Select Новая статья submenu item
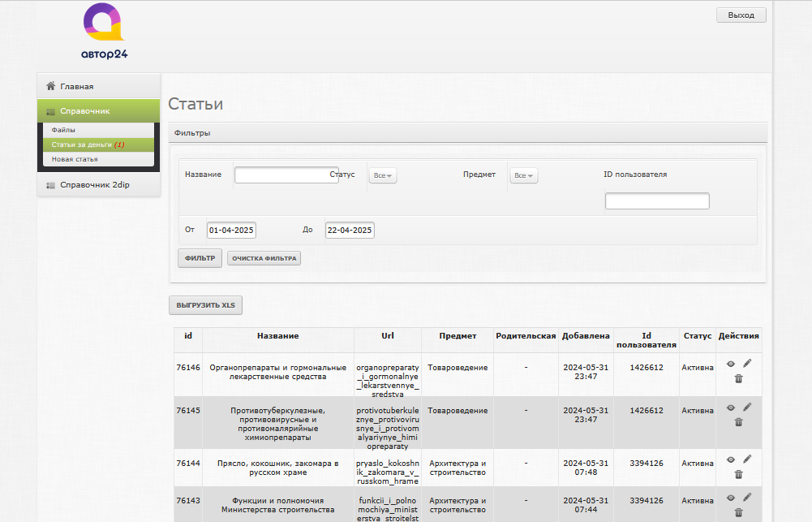This screenshot has width=812, height=522. click(98, 159)
